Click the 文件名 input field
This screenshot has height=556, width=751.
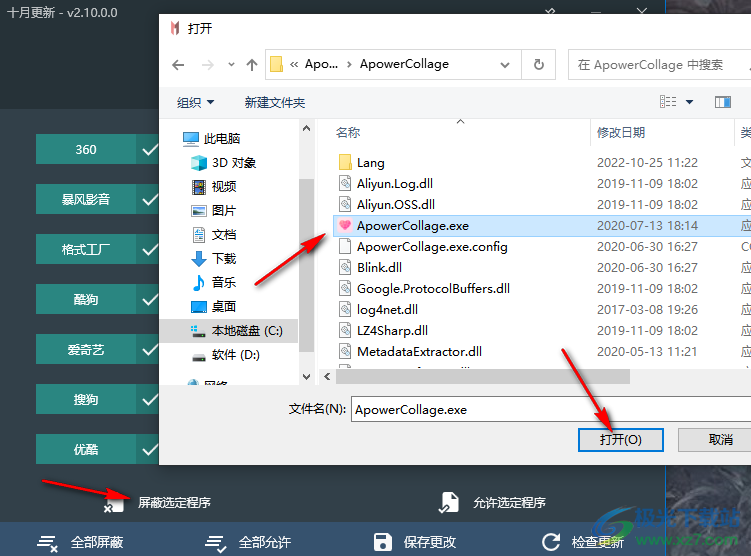pos(551,409)
